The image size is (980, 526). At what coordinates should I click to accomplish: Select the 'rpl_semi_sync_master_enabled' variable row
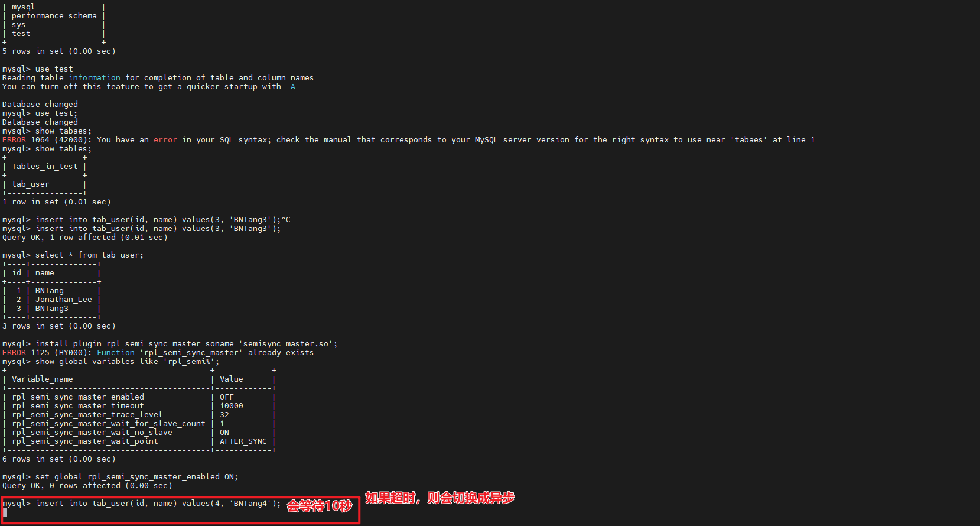click(139, 397)
